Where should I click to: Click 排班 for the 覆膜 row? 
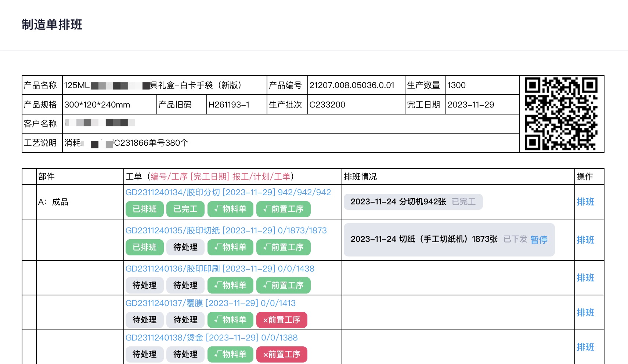click(585, 313)
